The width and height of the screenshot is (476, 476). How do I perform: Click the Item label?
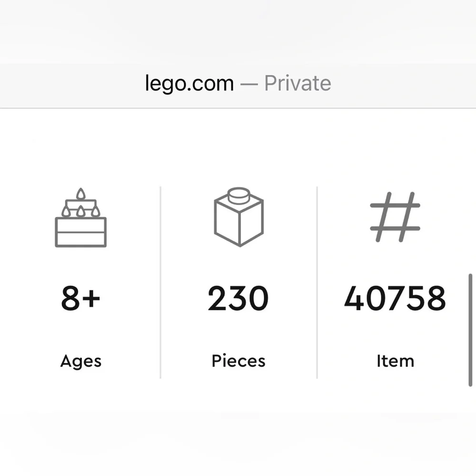(395, 361)
